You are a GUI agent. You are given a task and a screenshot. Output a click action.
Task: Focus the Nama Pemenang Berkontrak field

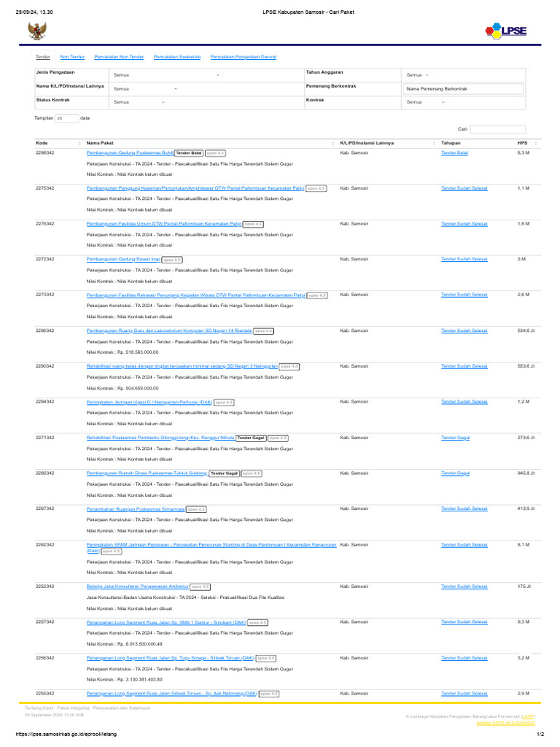(x=464, y=88)
